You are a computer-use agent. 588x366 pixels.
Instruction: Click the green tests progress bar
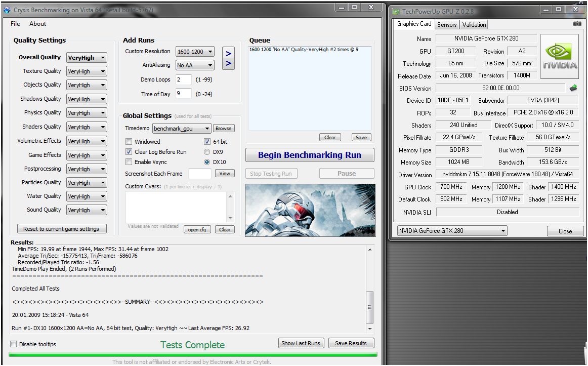coord(193,354)
